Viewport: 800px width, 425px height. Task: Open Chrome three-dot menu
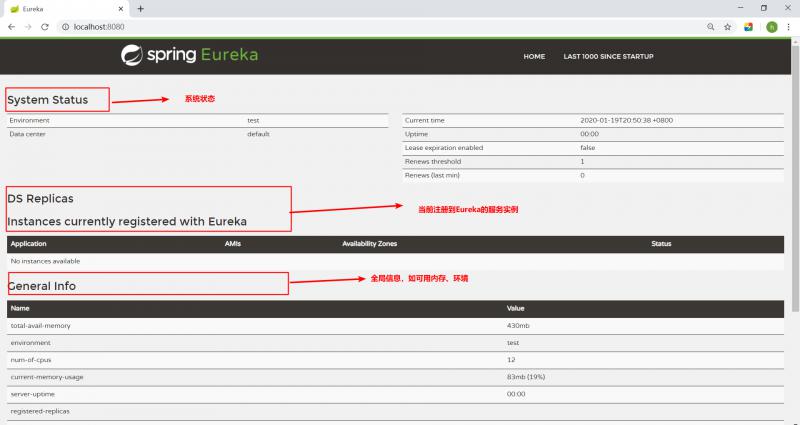pyautogui.click(x=788, y=27)
